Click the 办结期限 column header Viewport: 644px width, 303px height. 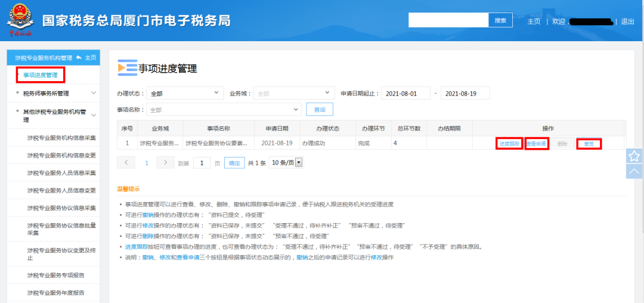pyautogui.click(x=450, y=128)
